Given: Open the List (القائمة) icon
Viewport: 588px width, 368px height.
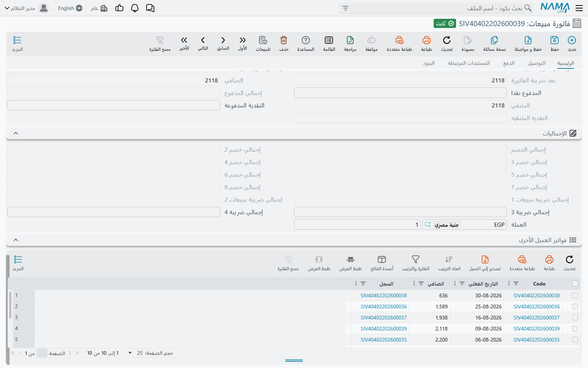Looking at the screenshot, I should pos(329,40).
